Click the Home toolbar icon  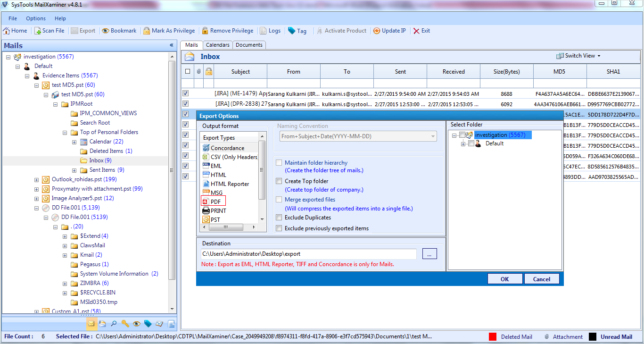[7, 31]
